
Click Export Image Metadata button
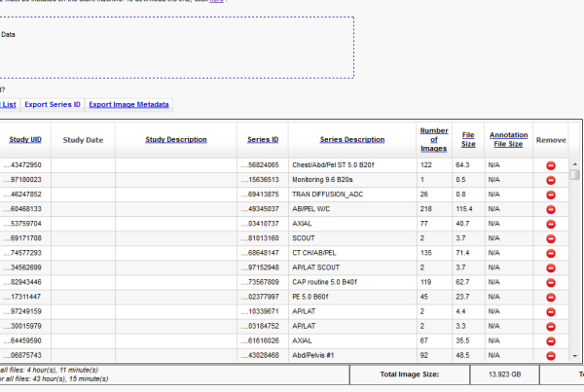(128, 105)
